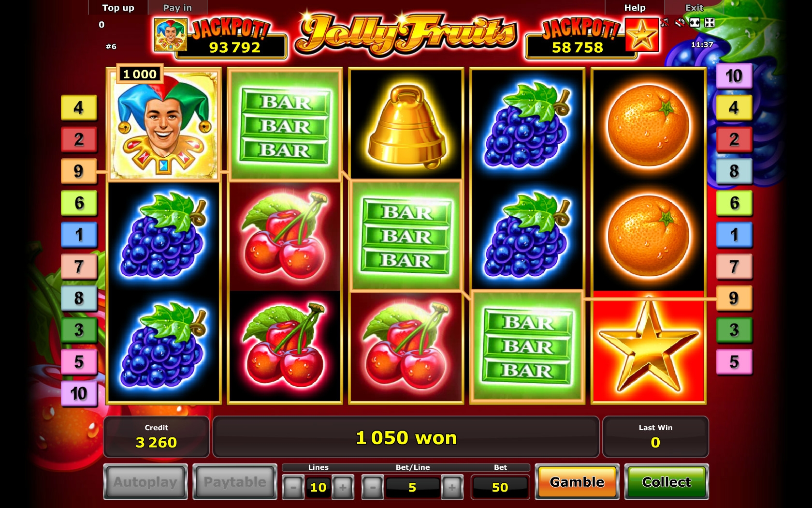
Task: Click the shrink-to-window arrows icon
Action: click(x=710, y=22)
